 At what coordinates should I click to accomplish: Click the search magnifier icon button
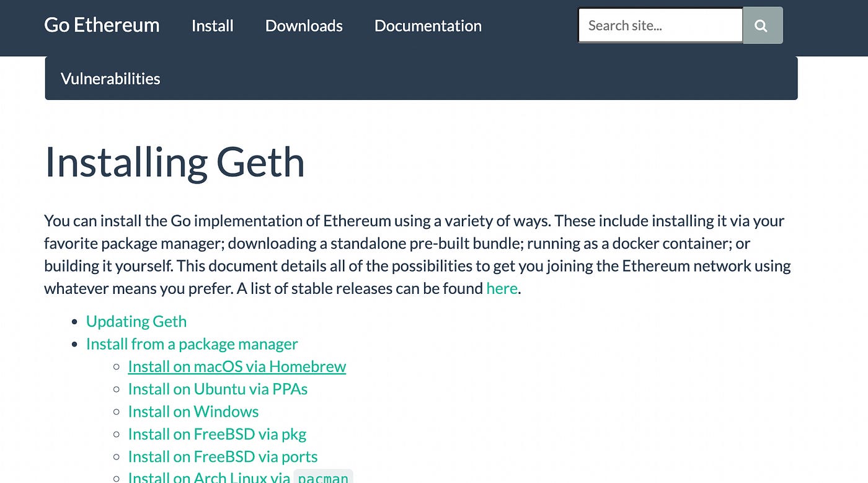pos(763,25)
